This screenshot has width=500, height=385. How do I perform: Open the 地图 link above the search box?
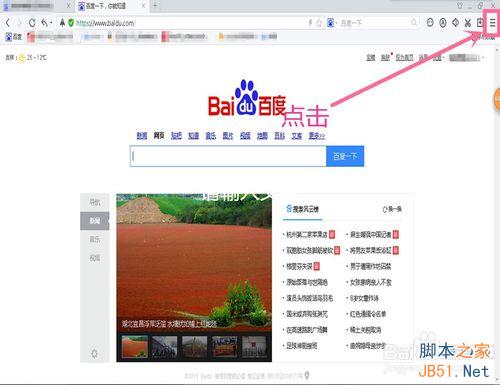click(262, 135)
